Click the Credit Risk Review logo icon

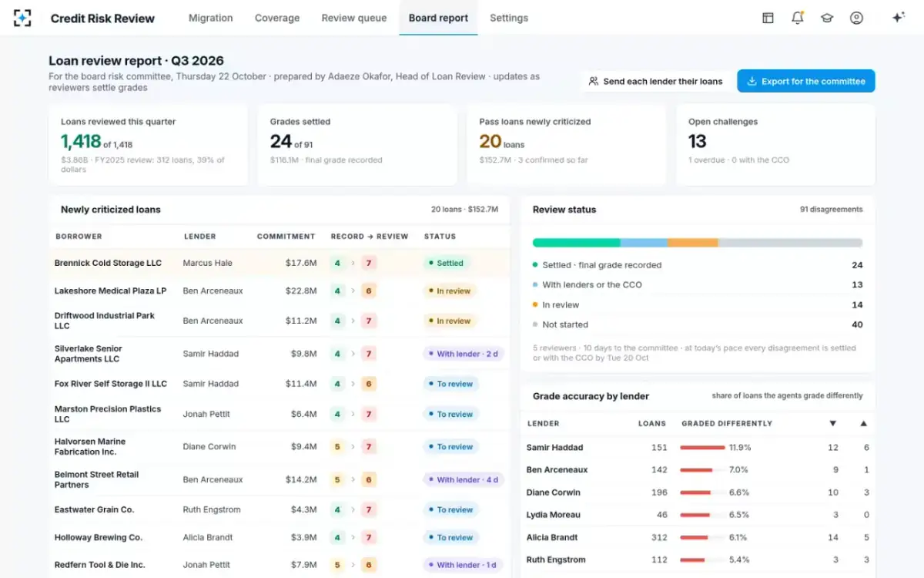tap(22, 18)
